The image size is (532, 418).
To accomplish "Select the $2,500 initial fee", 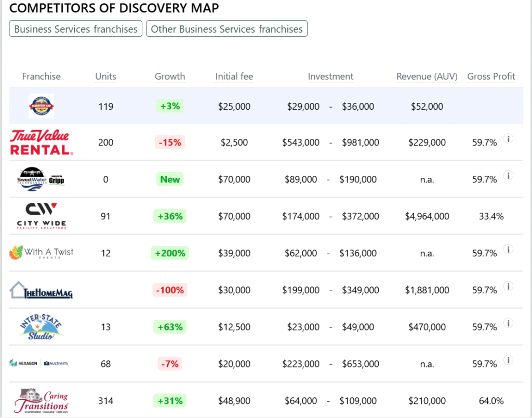I will point(234,142).
